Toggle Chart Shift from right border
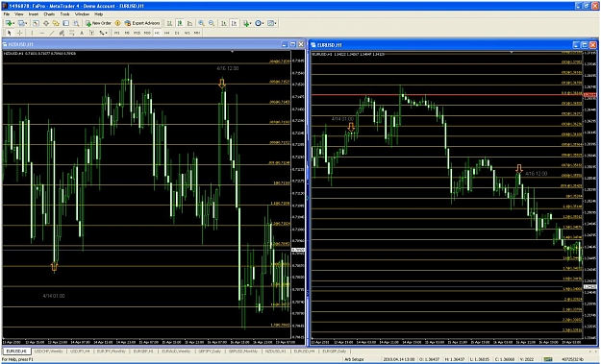This screenshot has width=601, height=364. click(234, 23)
